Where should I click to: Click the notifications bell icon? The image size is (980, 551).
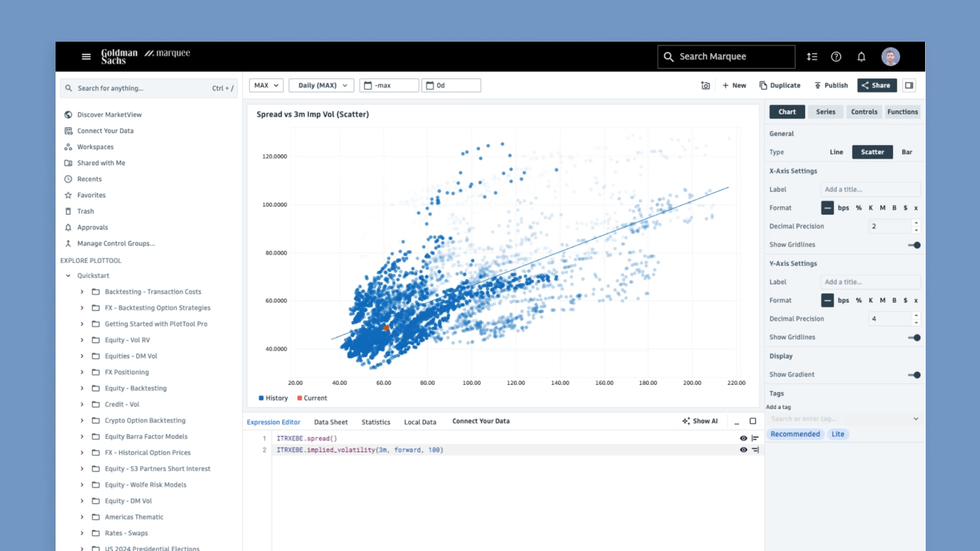point(861,57)
